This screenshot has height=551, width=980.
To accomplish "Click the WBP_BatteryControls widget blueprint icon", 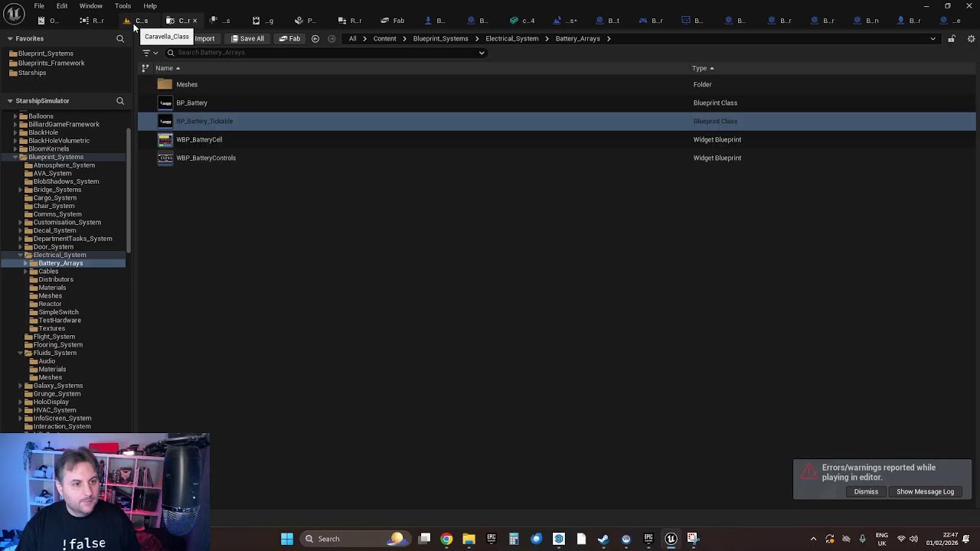I will (165, 158).
